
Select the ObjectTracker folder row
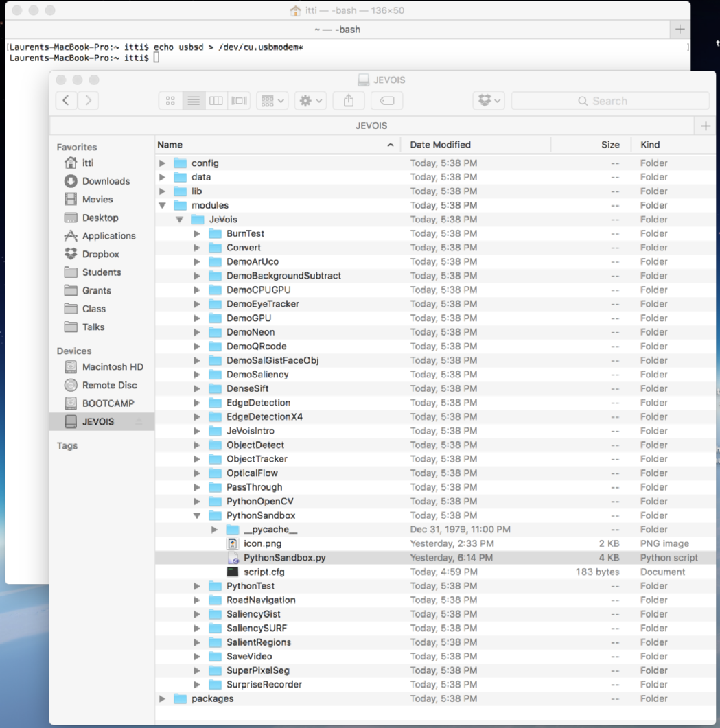(435, 459)
